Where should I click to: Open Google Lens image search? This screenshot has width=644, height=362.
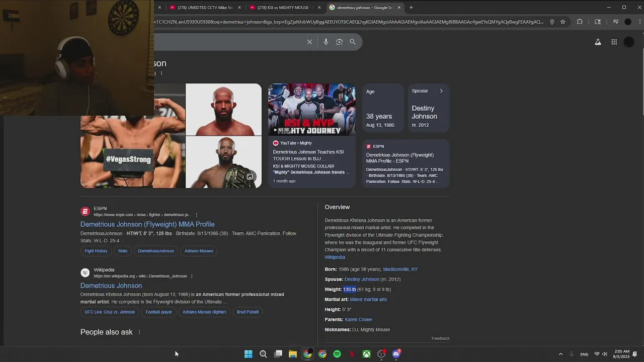click(x=339, y=42)
